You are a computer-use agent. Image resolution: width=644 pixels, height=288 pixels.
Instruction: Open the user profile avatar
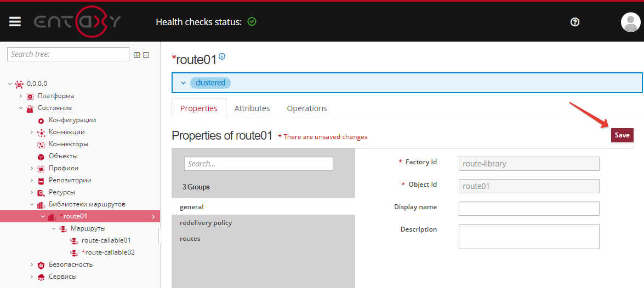click(x=630, y=22)
